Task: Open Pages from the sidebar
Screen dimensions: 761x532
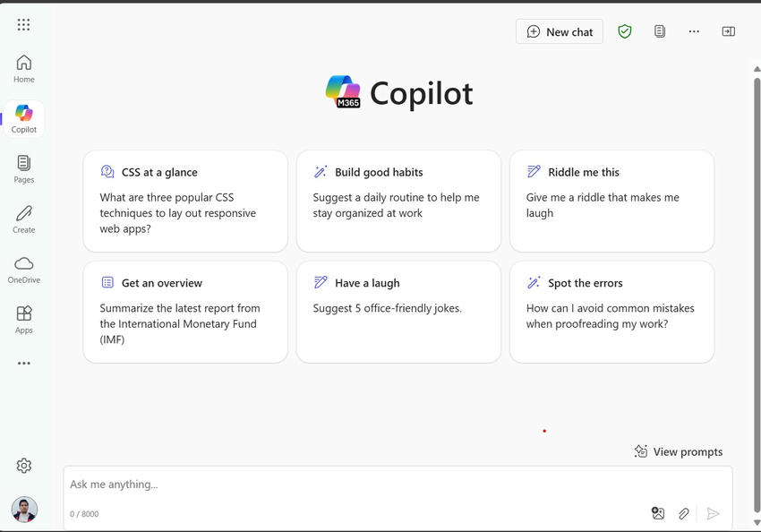Action: [x=24, y=168]
